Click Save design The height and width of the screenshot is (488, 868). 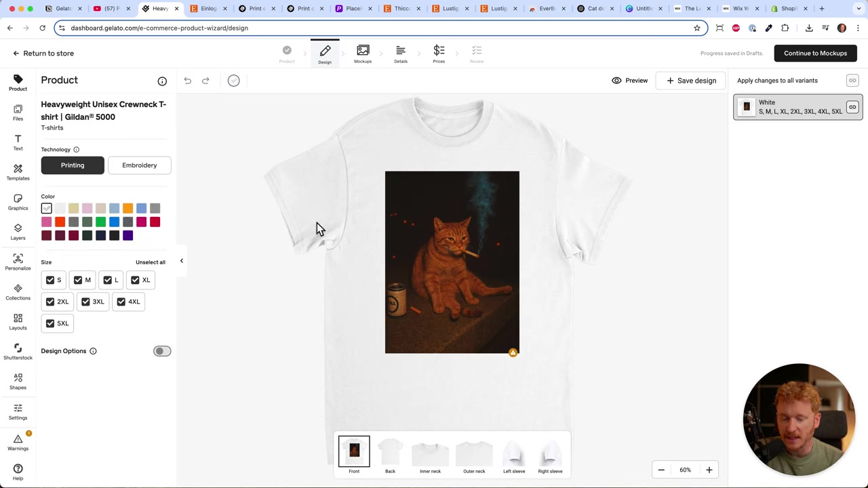tap(691, 81)
